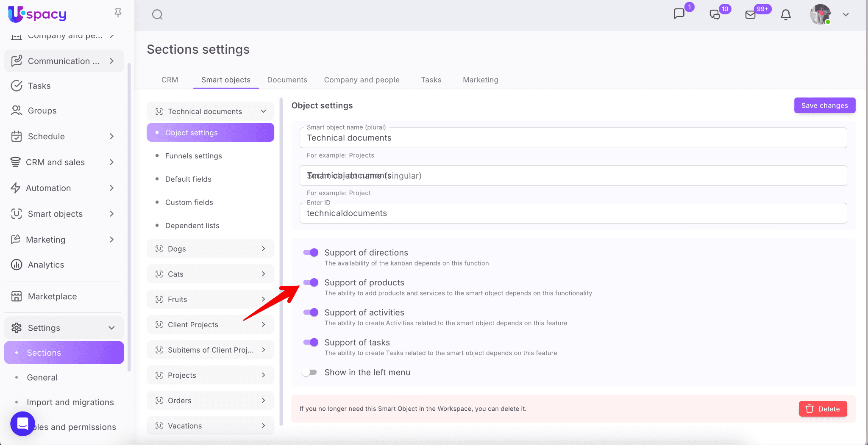Collapse the Technical documents section

click(x=263, y=111)
